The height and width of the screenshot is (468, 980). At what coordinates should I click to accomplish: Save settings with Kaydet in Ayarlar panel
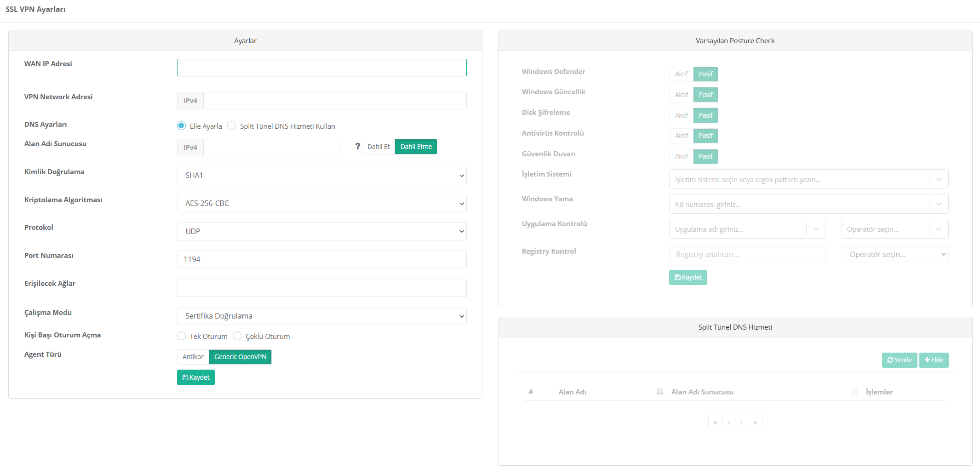tap(195, 377)
